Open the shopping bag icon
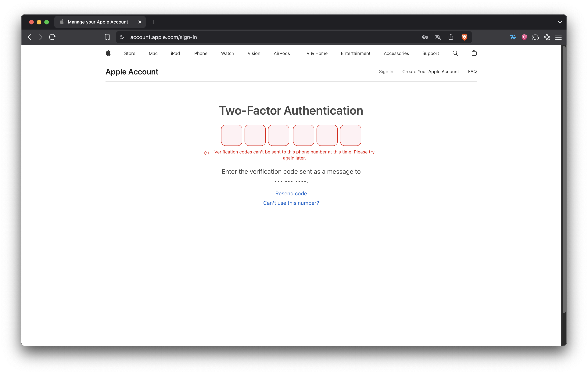The width and height of the screenshot is (588, 374). pyautogui.click(x=474, y=53)
